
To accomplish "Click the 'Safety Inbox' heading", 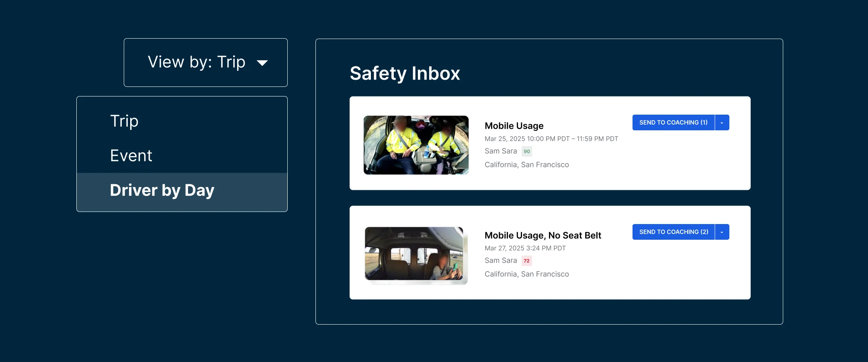I will coord(405,74).
